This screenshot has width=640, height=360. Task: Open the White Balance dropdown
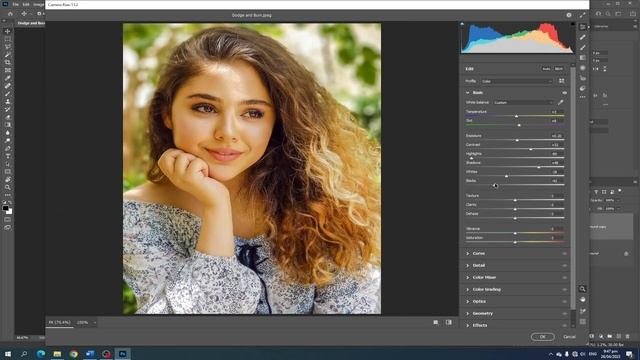click(523, 102)
